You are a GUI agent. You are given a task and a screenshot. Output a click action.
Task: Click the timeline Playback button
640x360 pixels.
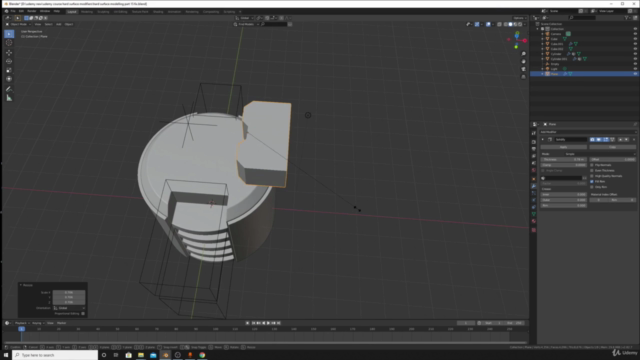coord(21,323)
